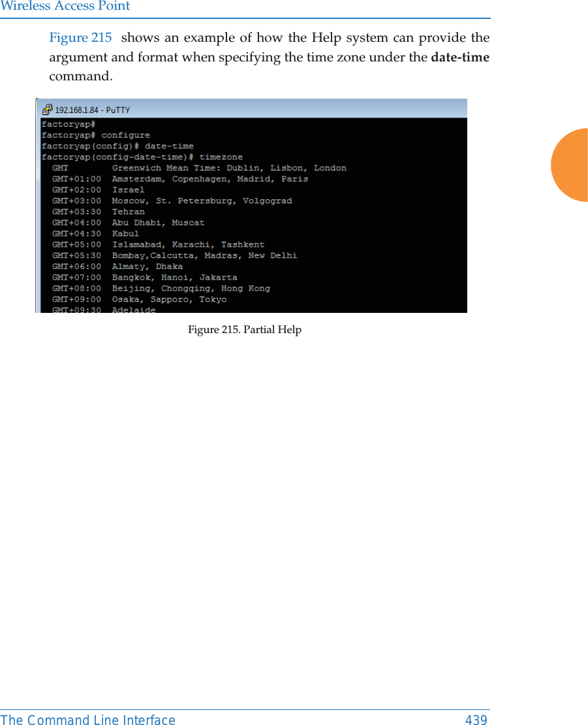Click the PuTTY program icon in title bar
This screenshot has height=725, width=588.
coord(48,109)
